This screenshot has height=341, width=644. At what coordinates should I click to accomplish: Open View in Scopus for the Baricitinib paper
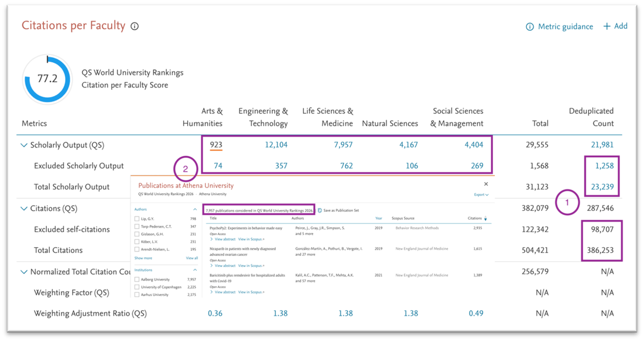tap(251, 292)
